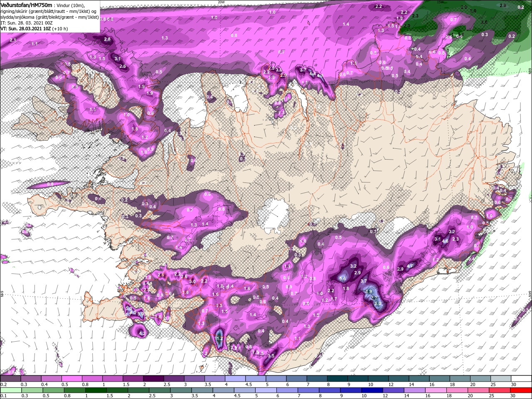The height and width of the screenshot is (399, 532).
Task: Pick the dark purple swatch above 2 in upper legend
Action: pos(153,379)
